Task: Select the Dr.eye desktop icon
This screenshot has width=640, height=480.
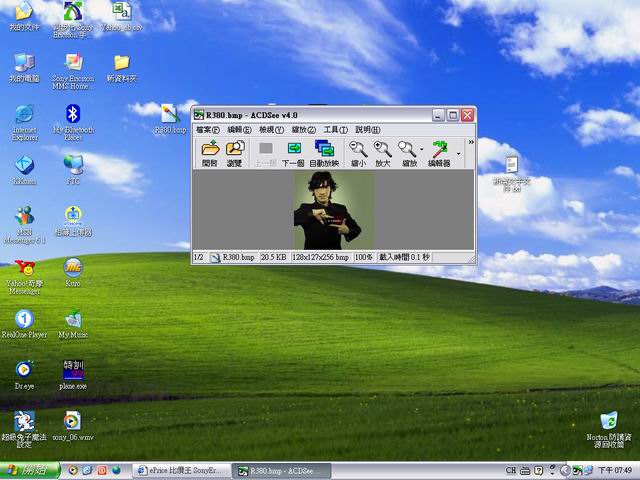Action: tap(24, 375)
